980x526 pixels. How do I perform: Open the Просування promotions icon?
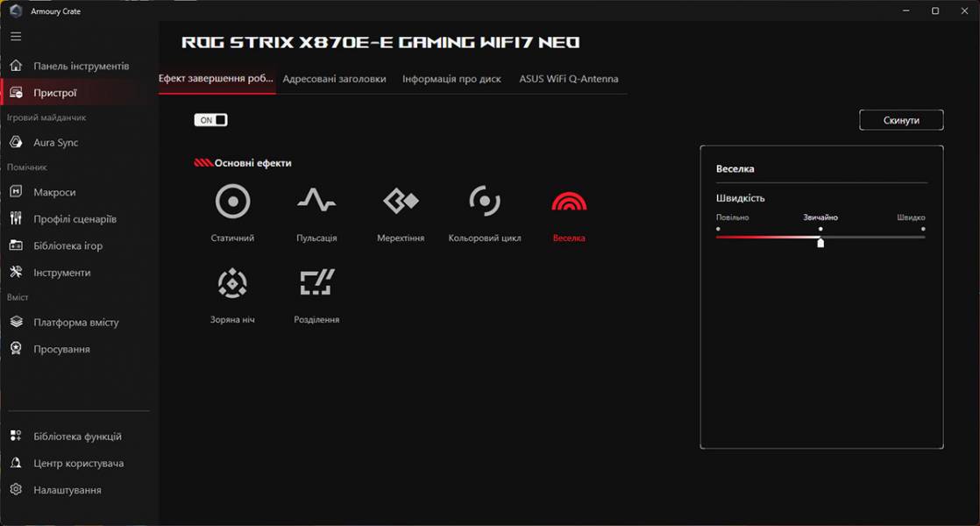[x=17, y=349]
